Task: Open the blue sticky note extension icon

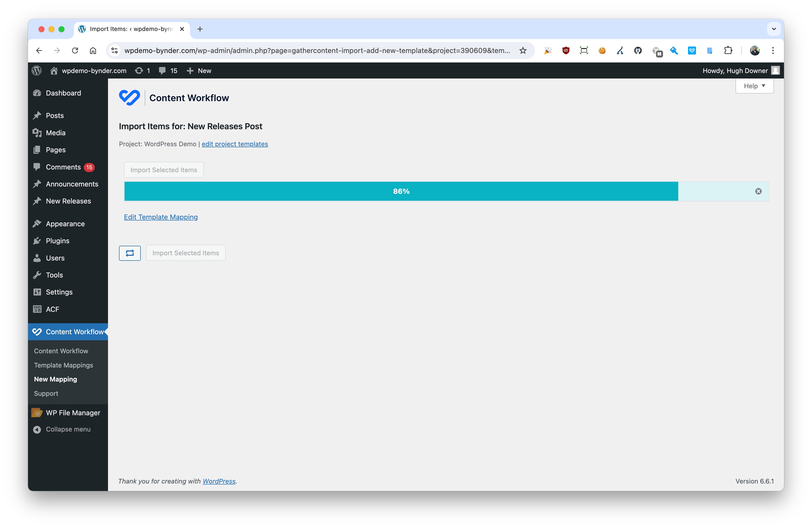Action: 710,50
